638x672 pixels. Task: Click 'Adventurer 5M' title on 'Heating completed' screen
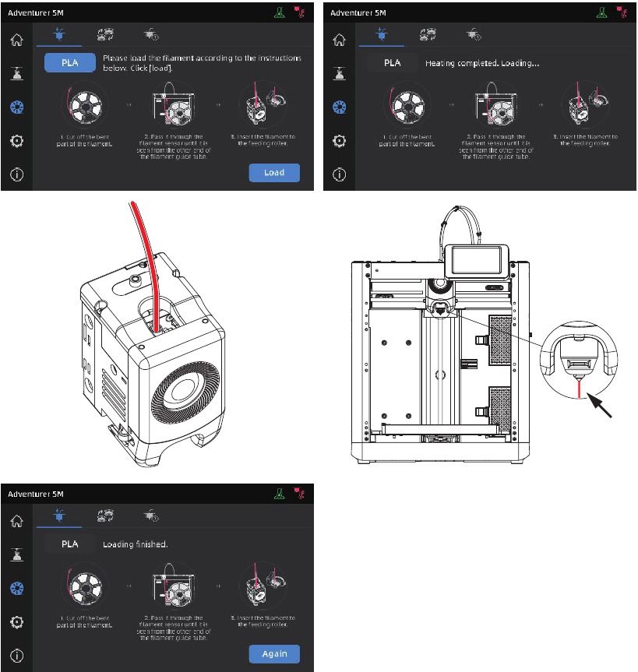coord(358,13)
